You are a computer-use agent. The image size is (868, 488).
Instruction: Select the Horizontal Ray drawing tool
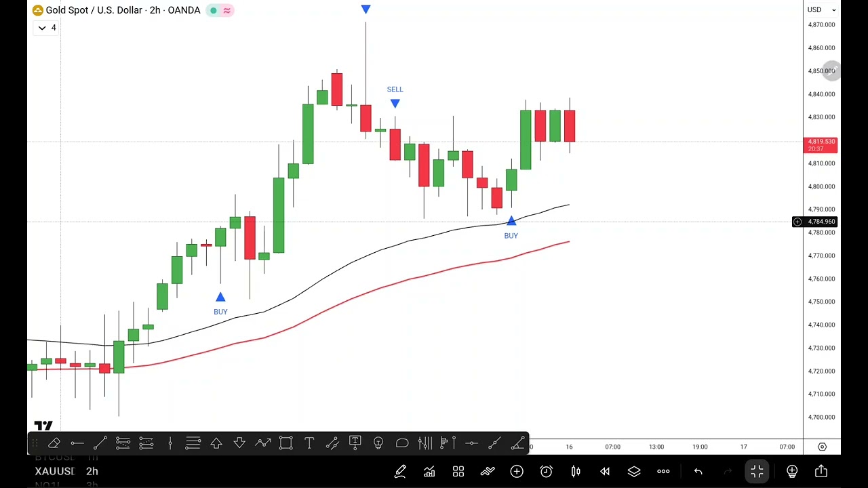pyautogui.click(x=77, y=443)
